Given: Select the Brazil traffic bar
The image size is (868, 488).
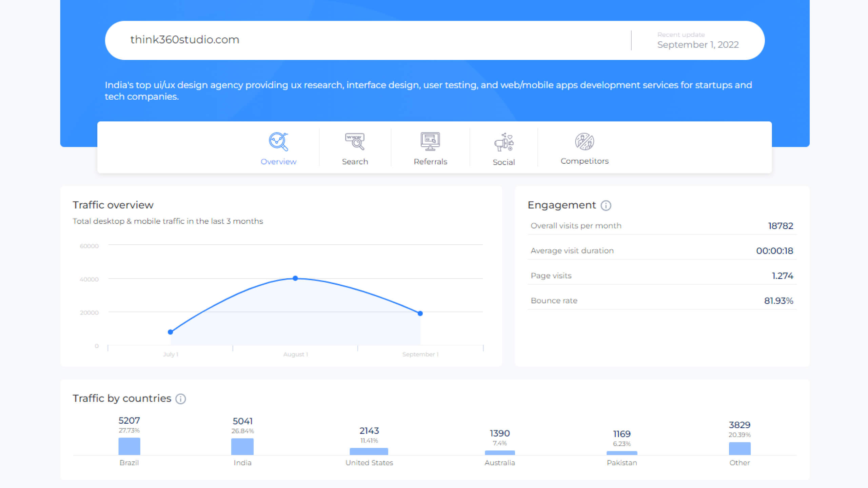Looking at the screenshot, I should [x=129, y=447].
